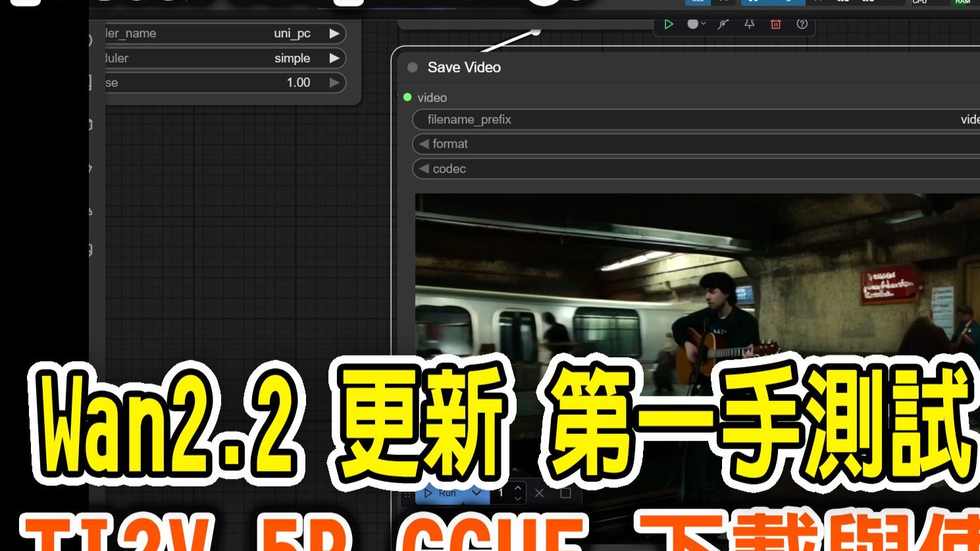The height and width of the screenshot is (551, 980).
Task: Open the node color circle dropdown
Action: coord(696,24)
